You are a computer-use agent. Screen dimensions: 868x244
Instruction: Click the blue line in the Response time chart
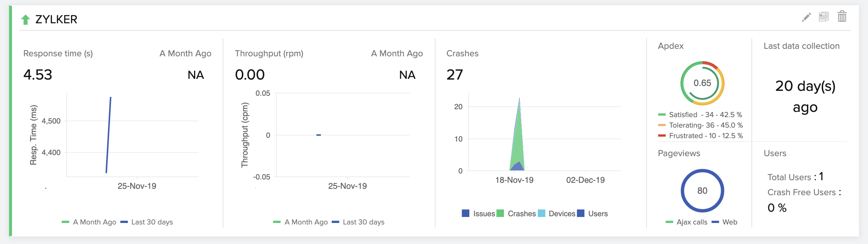109,135
